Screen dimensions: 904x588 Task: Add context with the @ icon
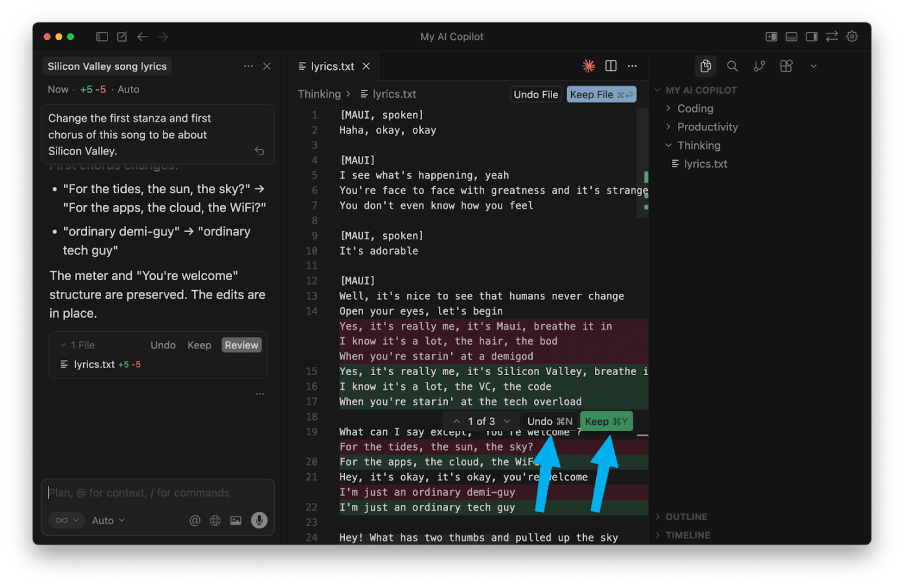[x=195, y=520]
